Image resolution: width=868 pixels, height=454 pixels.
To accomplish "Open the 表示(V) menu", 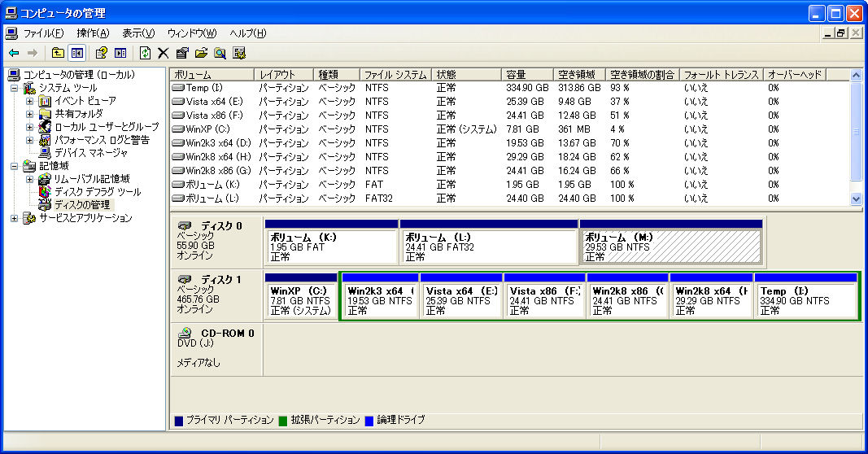I will 138,33.
